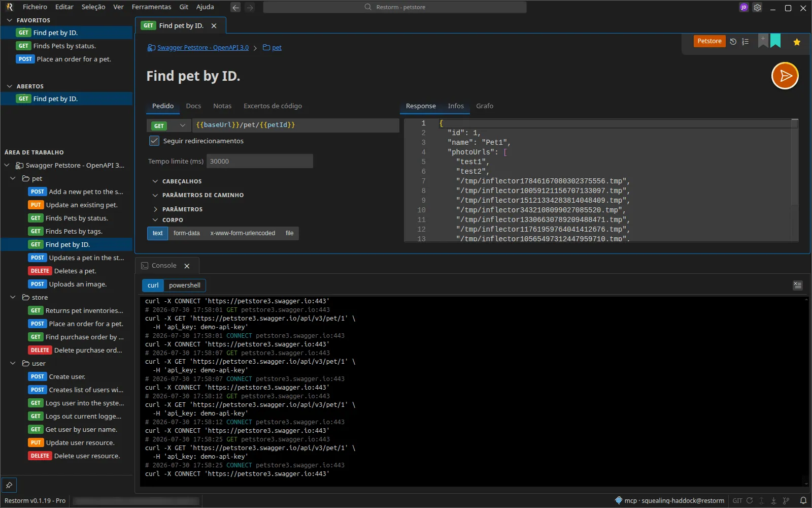This screenshot has height=508, width=812.
Task: Open Create user request
Action: 67,376
